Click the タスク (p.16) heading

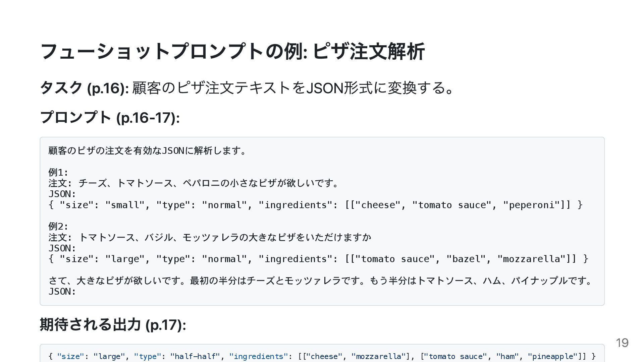pos(84,88)
